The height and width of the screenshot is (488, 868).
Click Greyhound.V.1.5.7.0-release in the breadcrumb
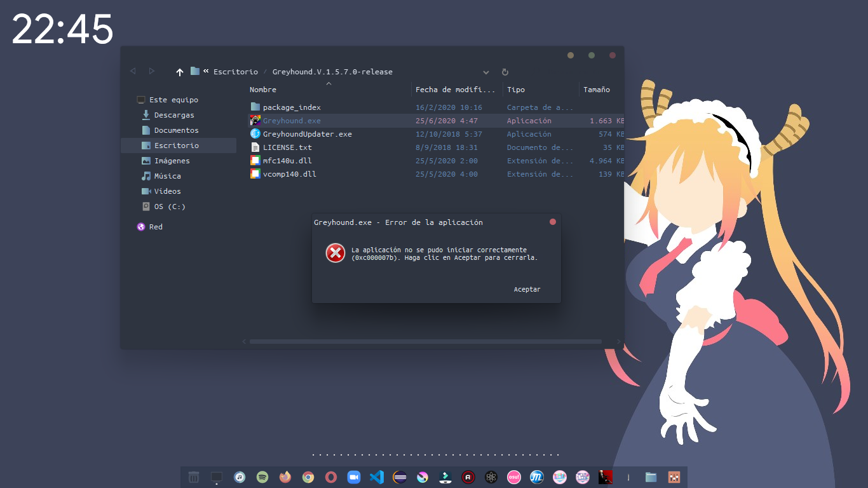coord(332,72)
